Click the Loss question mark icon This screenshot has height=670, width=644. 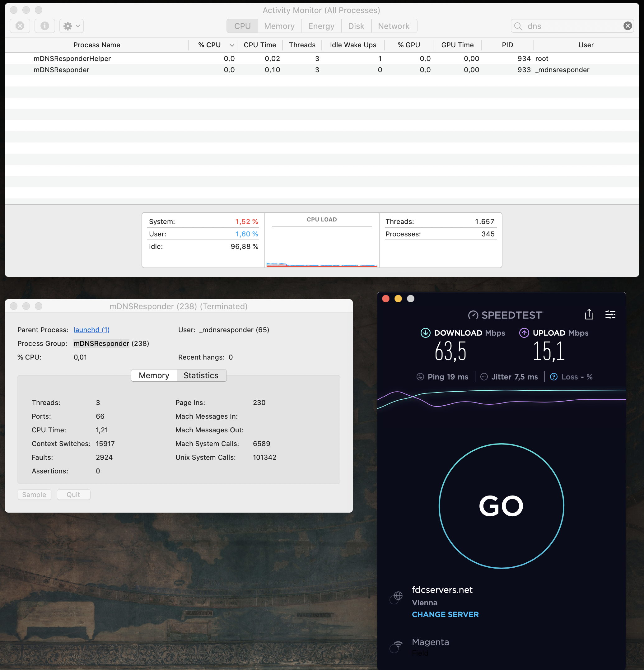(x=553, y=377)
